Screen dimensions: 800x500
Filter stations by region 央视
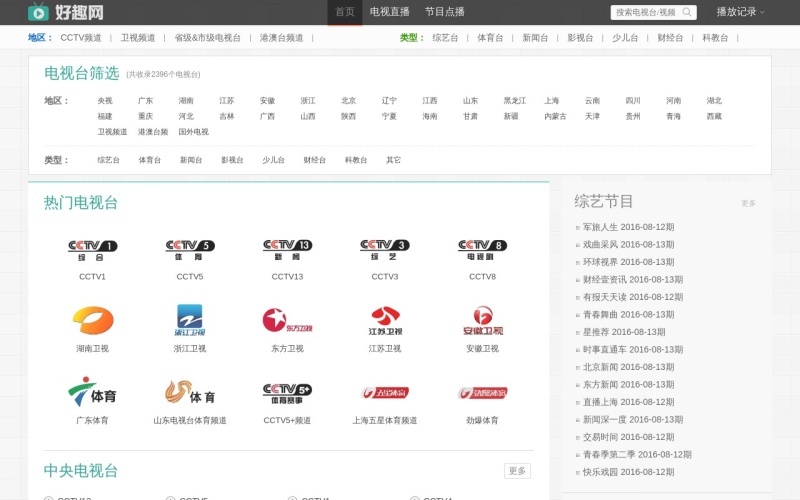point(105,101)
